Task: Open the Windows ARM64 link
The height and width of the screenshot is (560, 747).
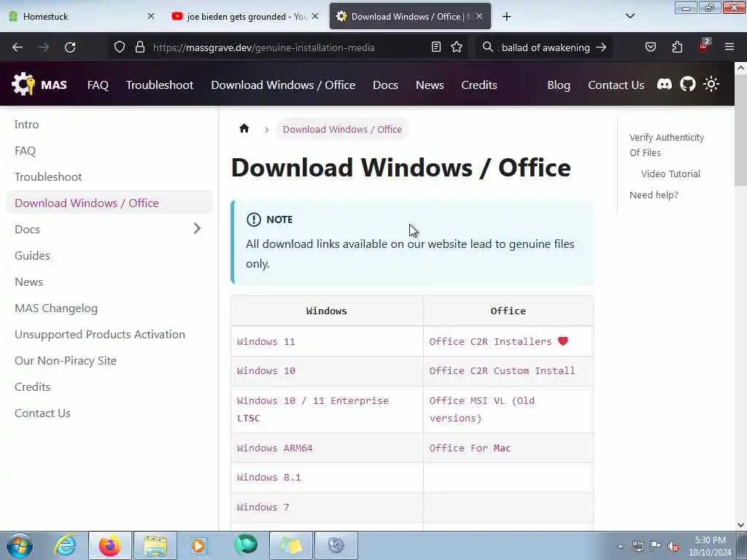Action: pyautogui.click(x=274, y=448)
